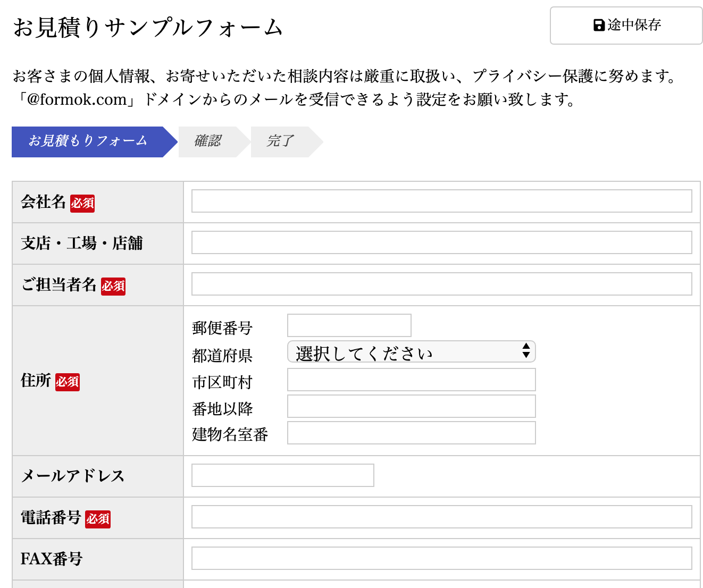Focus the 郵便番号 postal code field

pos(349,325)
